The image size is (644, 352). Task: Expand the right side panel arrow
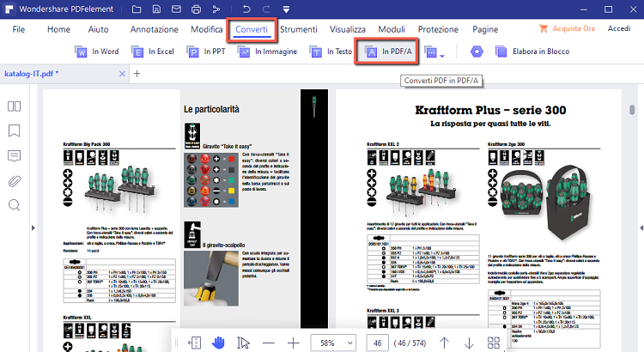(x=641, y=228)
